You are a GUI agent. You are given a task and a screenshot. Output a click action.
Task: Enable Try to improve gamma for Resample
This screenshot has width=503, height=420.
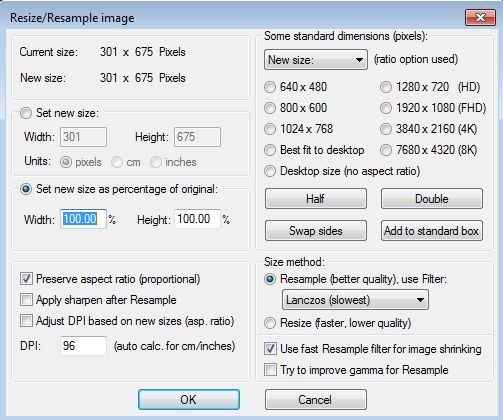pyautogui.click(x=270, y=370)
